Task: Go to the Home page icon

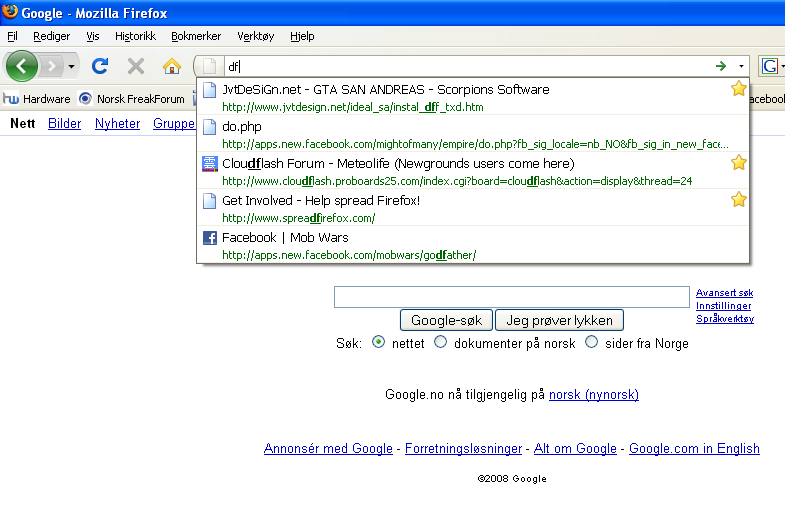Action: (x=172, y=66)
